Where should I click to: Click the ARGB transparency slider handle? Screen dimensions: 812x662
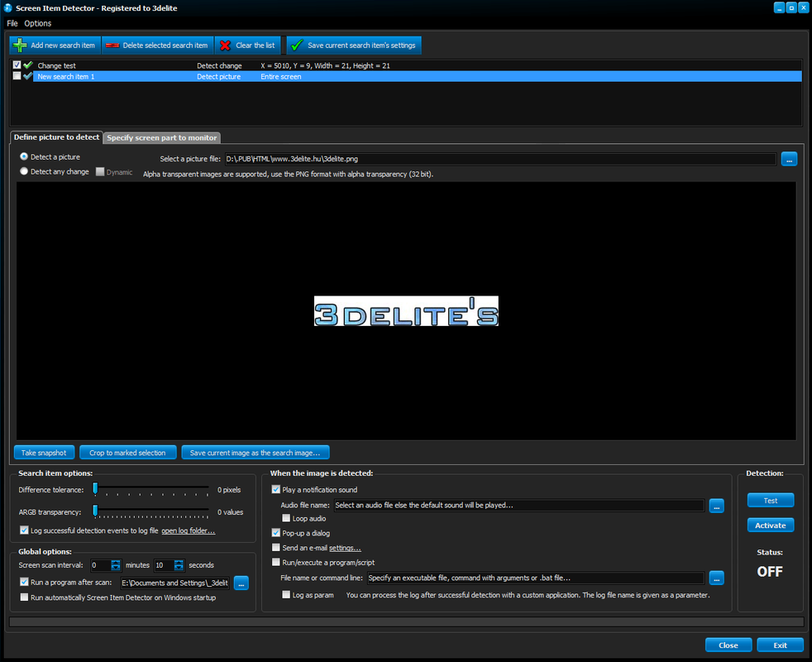tap(95, 511)
